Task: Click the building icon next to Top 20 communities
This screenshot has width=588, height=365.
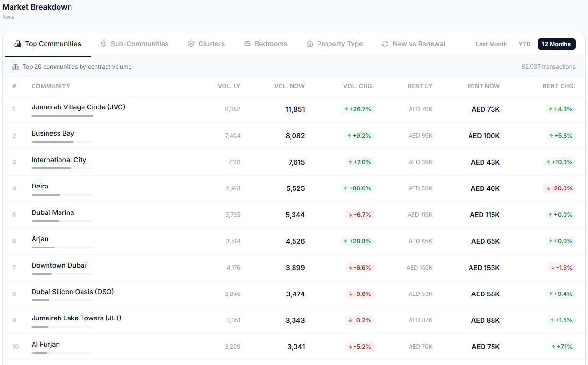Action: point(16,67)
